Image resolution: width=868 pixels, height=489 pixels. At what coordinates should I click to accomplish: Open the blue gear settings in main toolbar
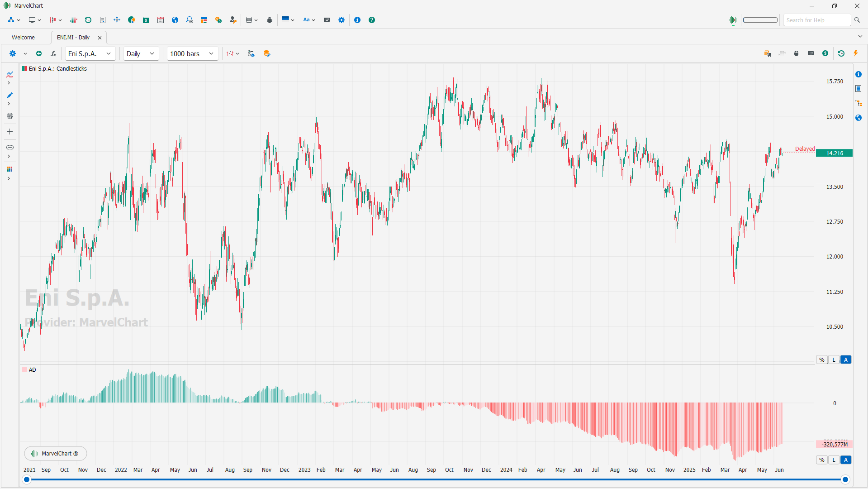[342, 20]
